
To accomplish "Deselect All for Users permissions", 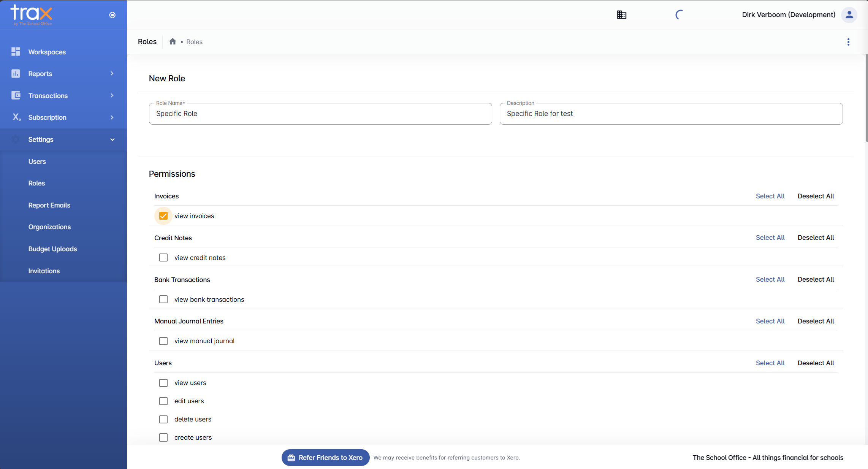I will coord(816,363).
